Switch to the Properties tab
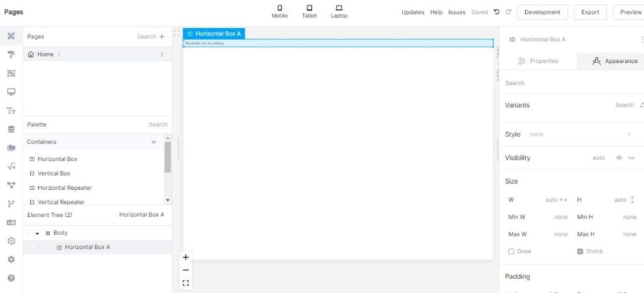Image resolution: width=644 pixels, height=293 pixels. point(538,61)
